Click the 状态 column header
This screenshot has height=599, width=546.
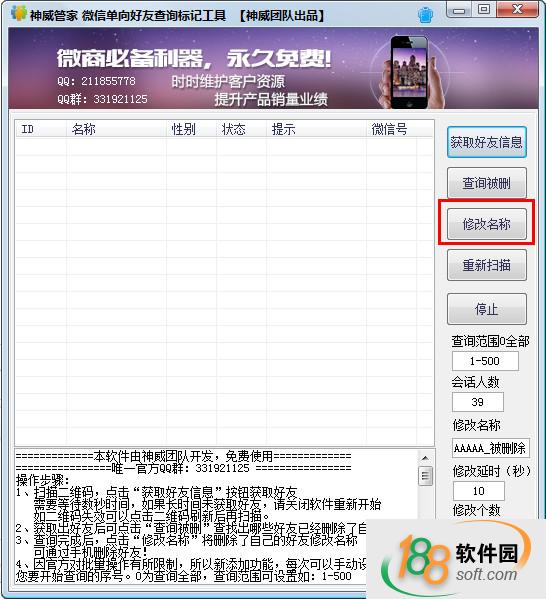click(x=241, y=130)
